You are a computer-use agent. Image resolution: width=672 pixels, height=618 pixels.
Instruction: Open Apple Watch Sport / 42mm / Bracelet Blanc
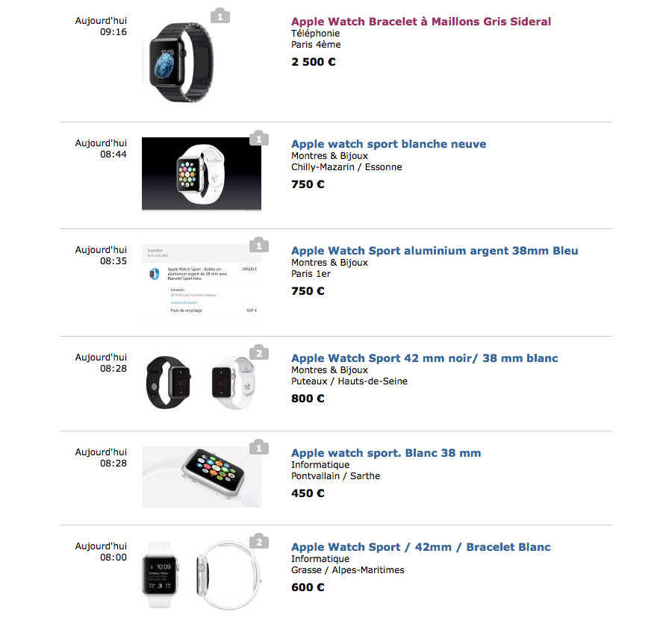pyautogui.click(x=421, y=547)
